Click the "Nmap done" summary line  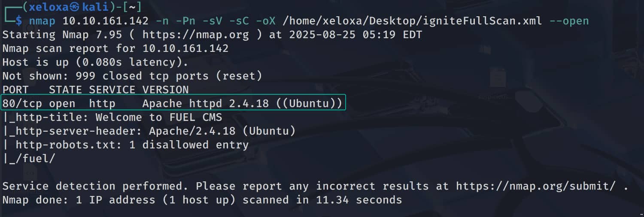pyautogui.click(x=202, y=200)
